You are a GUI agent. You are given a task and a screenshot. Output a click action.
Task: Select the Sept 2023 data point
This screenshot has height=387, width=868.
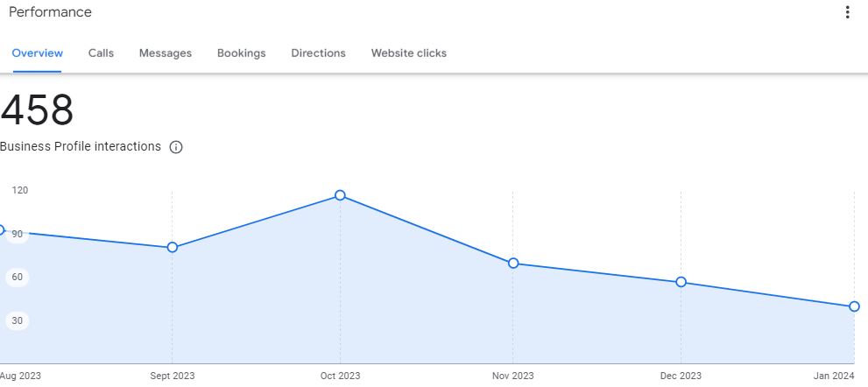pos(173,247)
